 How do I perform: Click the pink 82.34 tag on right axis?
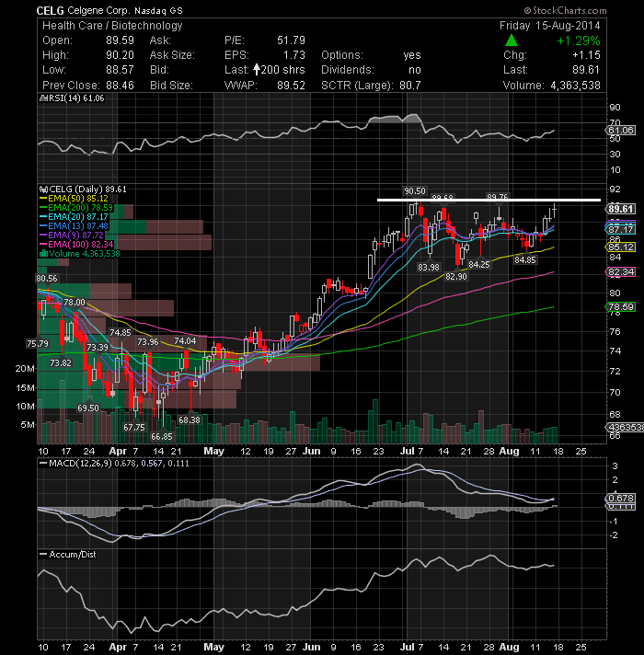(621, 272)
